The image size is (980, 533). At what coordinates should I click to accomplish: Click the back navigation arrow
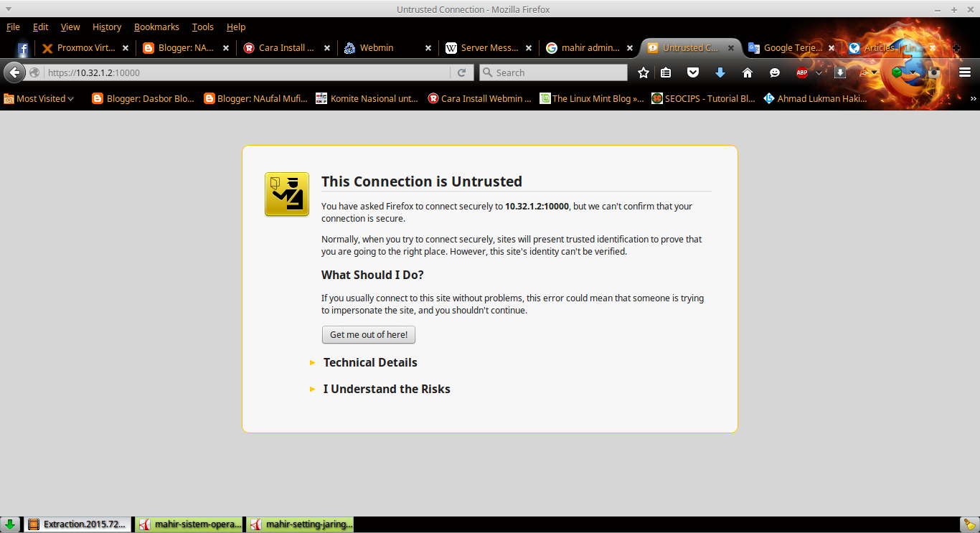point(14,72)
